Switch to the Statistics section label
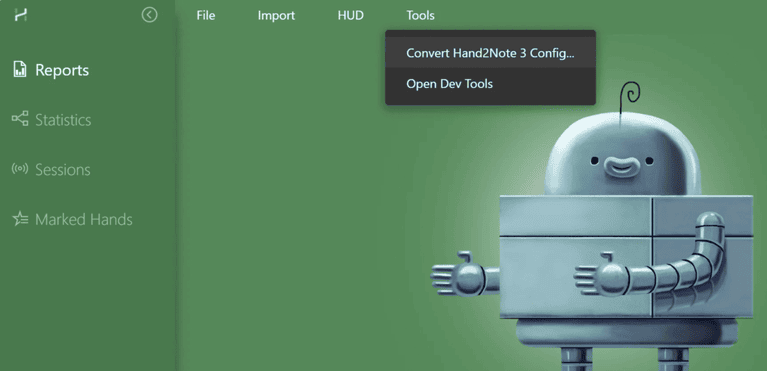 [63, 120]
